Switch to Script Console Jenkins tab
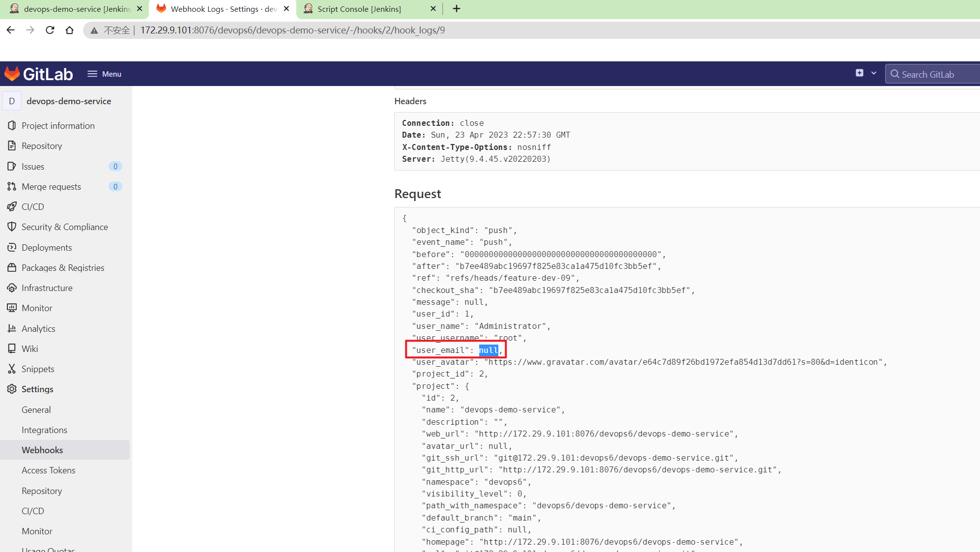Image resolution: width=980 pixels, height=552 pixels. [x=359, y=9]
